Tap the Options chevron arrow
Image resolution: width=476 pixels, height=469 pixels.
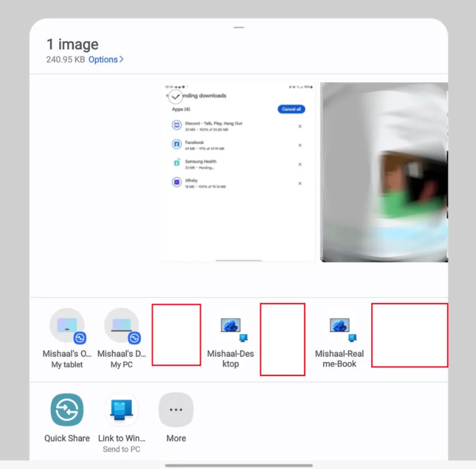pyautogui.click(x=121, y=59)
